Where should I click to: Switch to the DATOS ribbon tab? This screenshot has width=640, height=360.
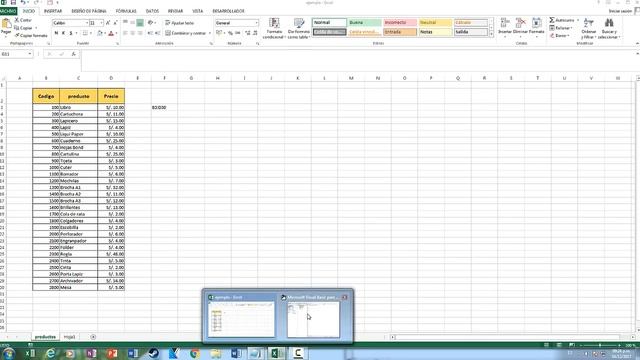pos(152,11)
